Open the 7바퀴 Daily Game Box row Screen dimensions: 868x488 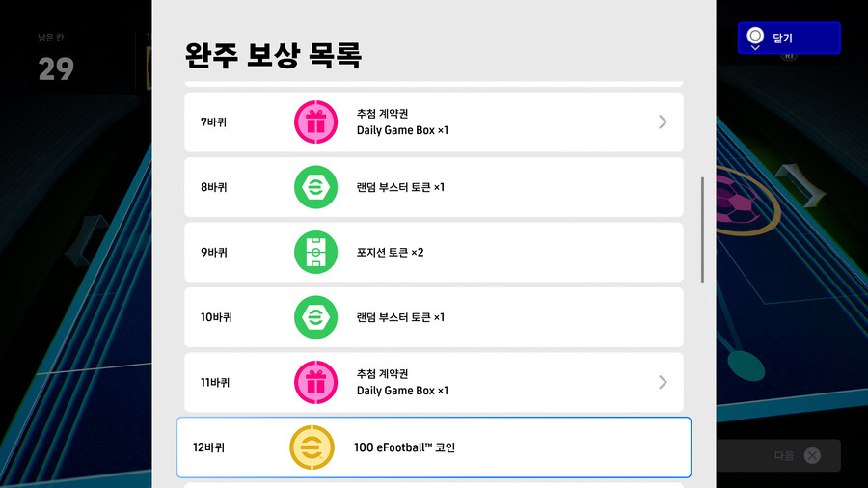(434, 122)
